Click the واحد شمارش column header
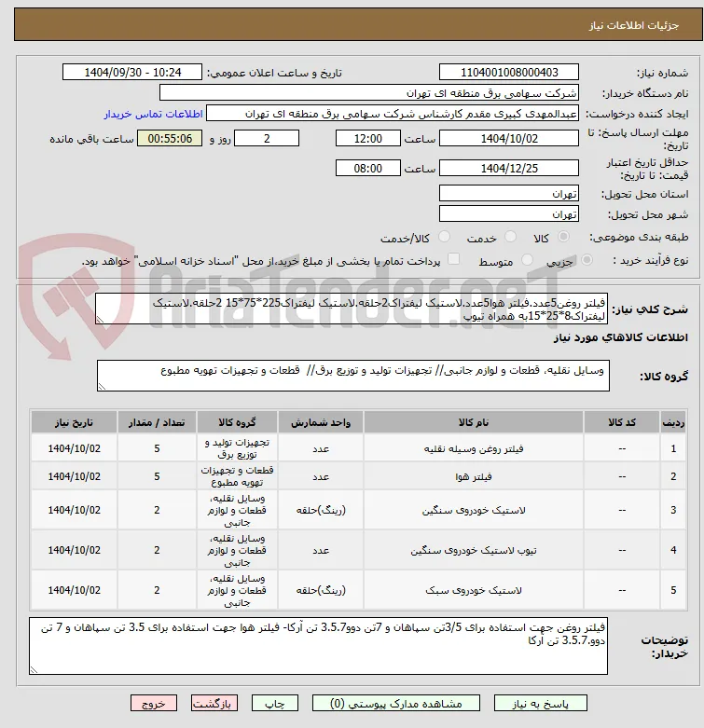This screenshot has height=728, width=704. (x=321, y=422)
